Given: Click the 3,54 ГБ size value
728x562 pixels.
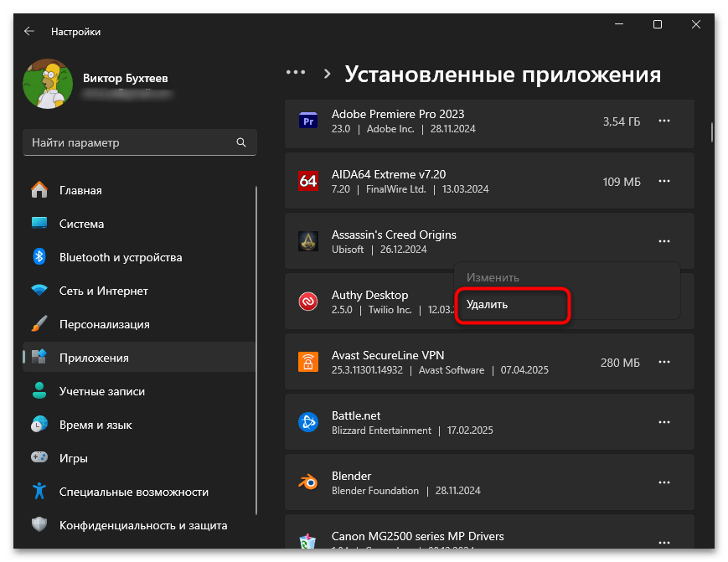Looking at the screenshot, I should [x=622, y=121].
